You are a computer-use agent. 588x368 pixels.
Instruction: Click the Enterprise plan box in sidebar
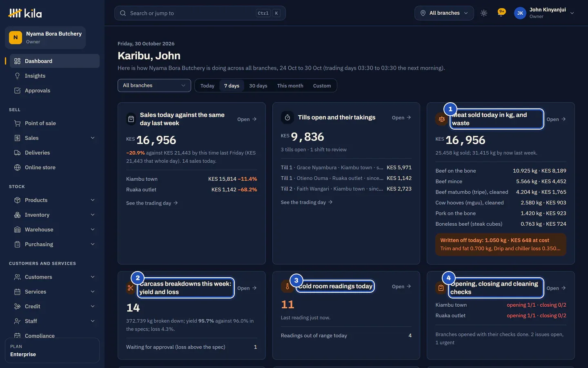[52, 350]
